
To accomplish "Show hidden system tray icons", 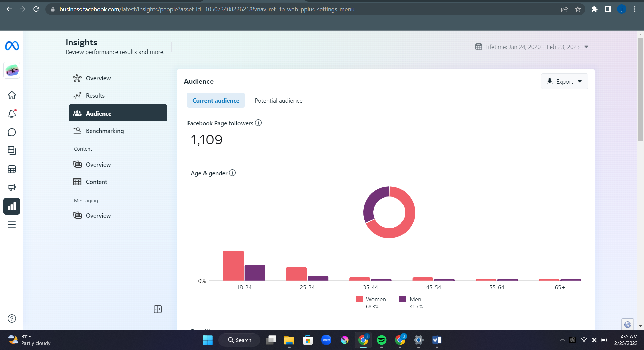I will click(x=562, y=340).
